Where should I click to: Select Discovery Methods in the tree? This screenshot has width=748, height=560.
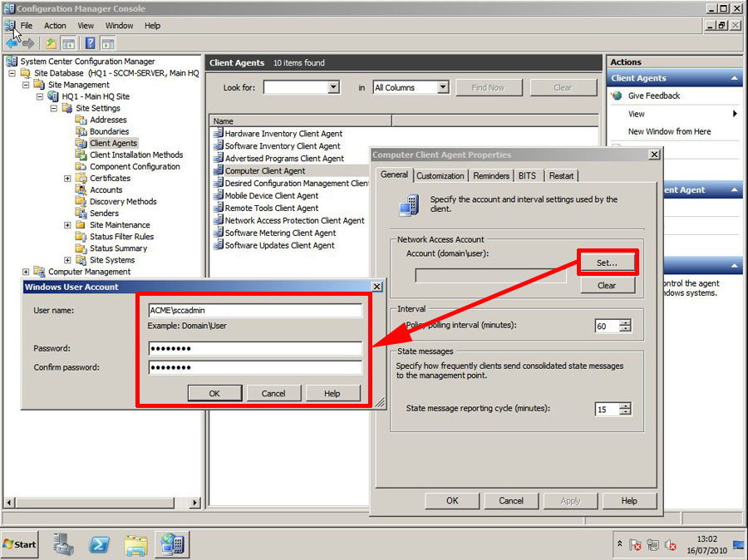tap(123, 201)
